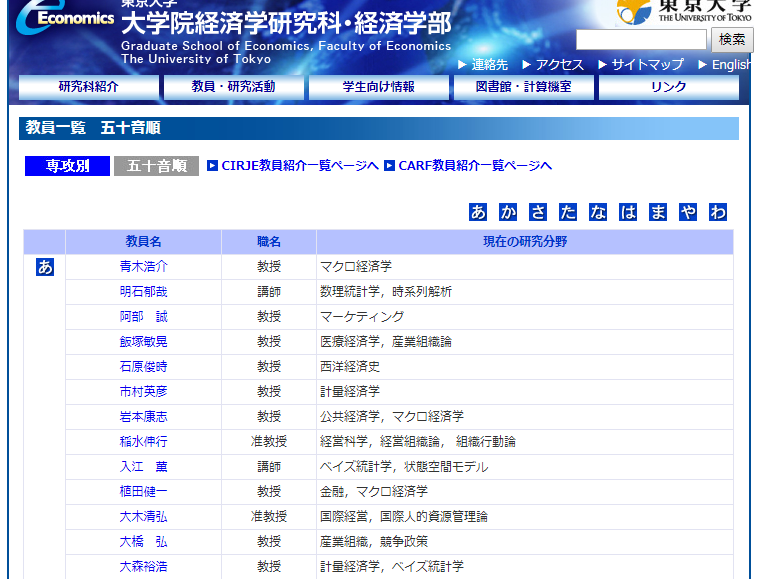Jump to わ index button
The height and width of the screenshot is (579, 772).
point(718,212)
